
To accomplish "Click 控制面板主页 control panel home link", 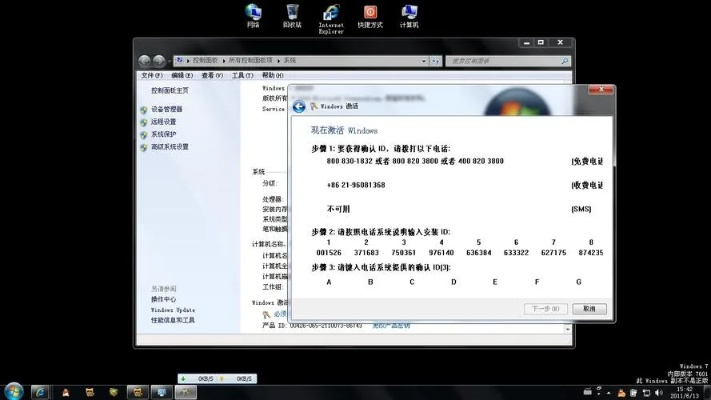I will (x=170, y=90).
